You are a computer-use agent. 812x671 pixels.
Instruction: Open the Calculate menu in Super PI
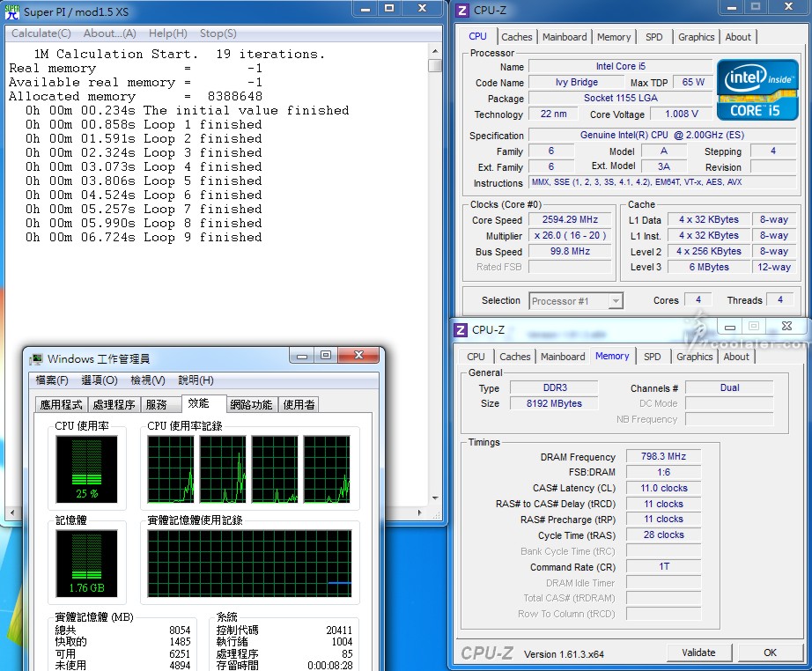coord(41,33)
